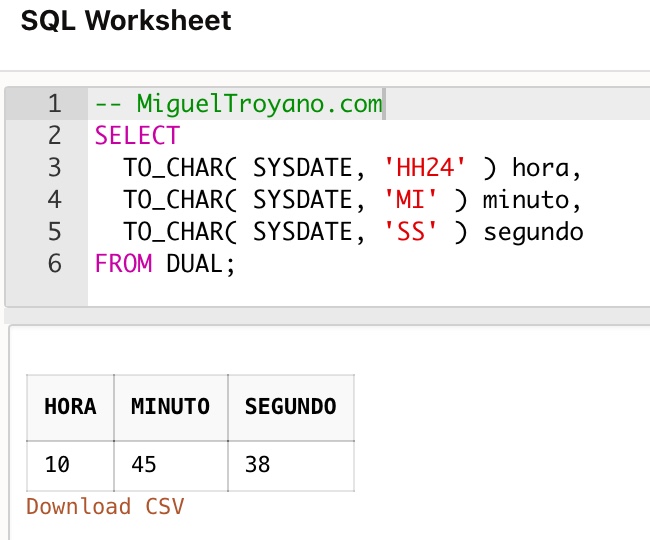The image size is (650, 540).
Task: Select the SEGUNDO column header
Action: [x=291, y=407]
